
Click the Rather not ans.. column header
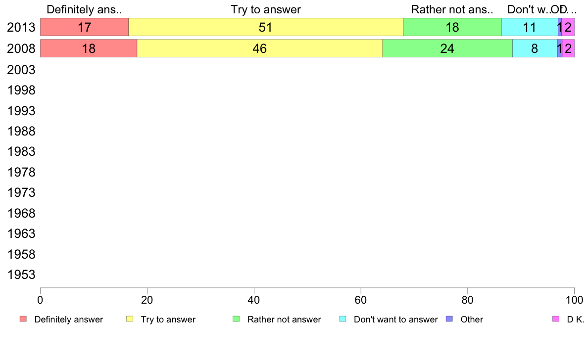[x=452, y=9]
